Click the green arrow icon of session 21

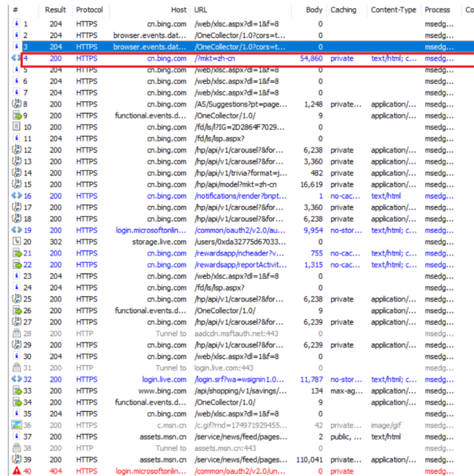tap(17, 253)
